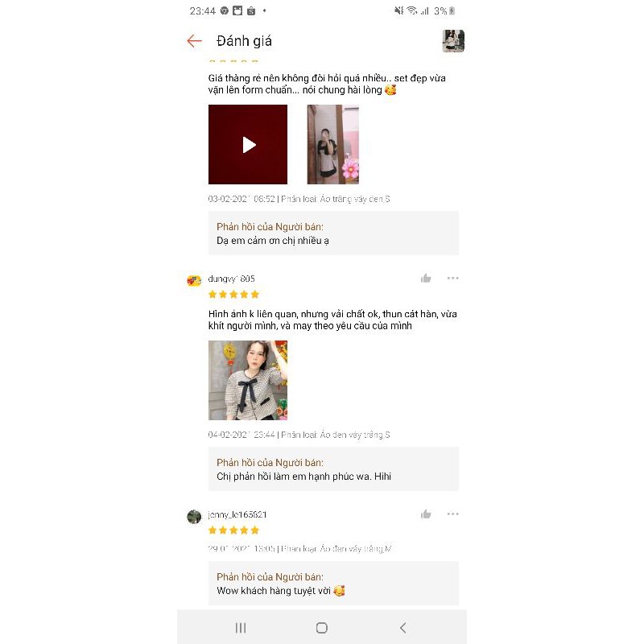The image size is (644, 644).
Task: Like the dungvy review with thumbs-up
Action: point(426,279)
